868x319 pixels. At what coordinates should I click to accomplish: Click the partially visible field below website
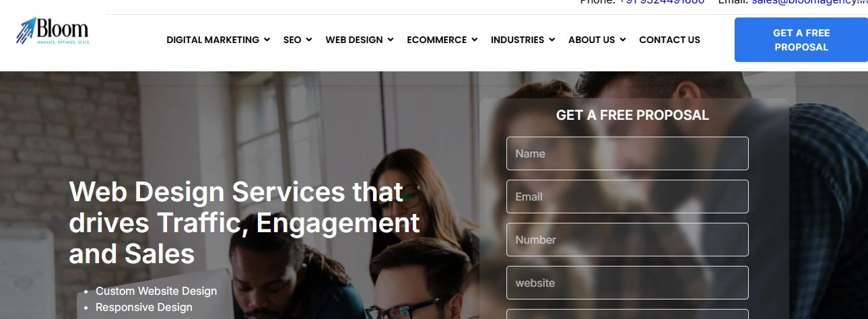pyautogui.click(x=627, y=314)
